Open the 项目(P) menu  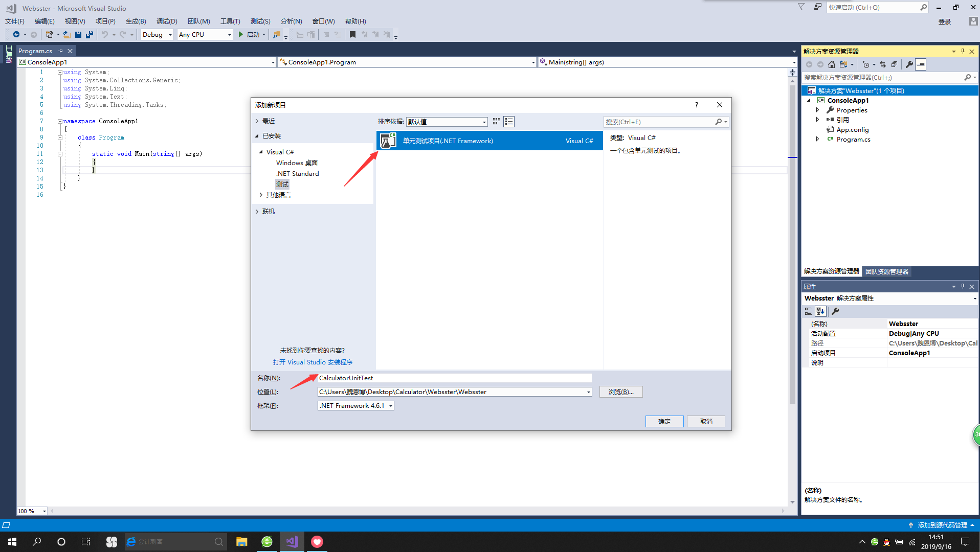click(105, 21)
